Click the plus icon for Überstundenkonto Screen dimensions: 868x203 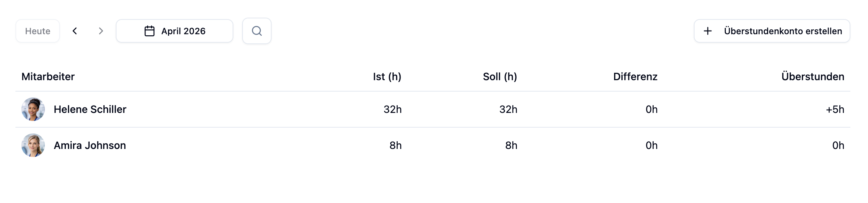pyautogui.click(x=708, y=31)
